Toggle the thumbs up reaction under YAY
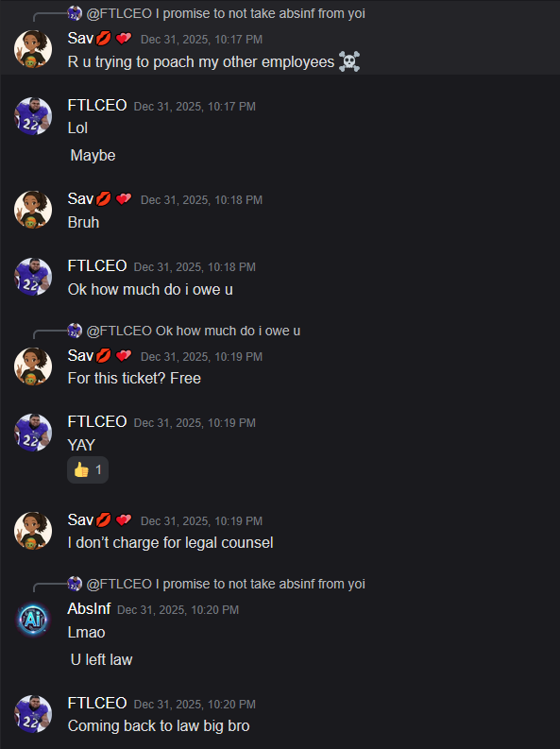This screenshot has height=749, width=560. (88, 470)
